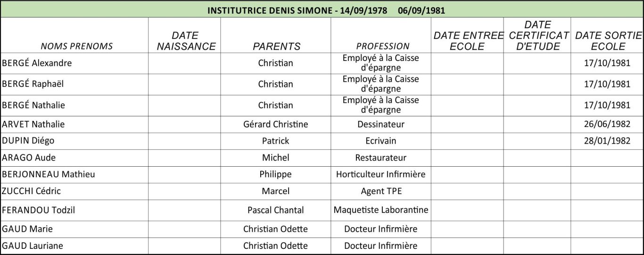This screenshot has height=255, width=644.
Task: Click the DATE CERTIFICAT D'ETUDE header
Action: (x=537, y=35)
